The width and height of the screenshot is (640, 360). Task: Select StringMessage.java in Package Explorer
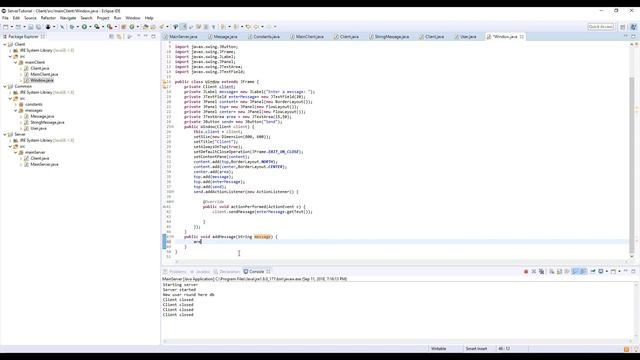click(x=47, y=122)
